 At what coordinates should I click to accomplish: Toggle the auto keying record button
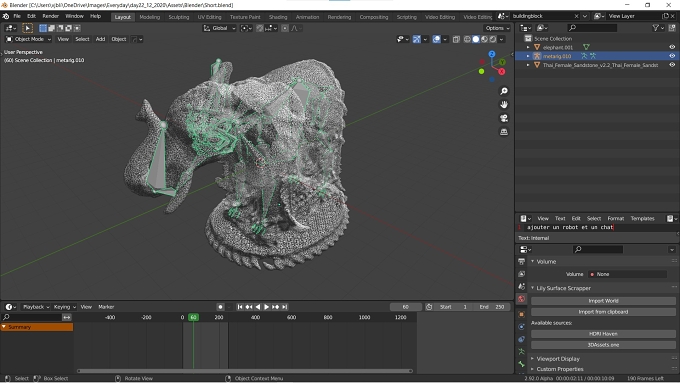[x=220, y=307]
